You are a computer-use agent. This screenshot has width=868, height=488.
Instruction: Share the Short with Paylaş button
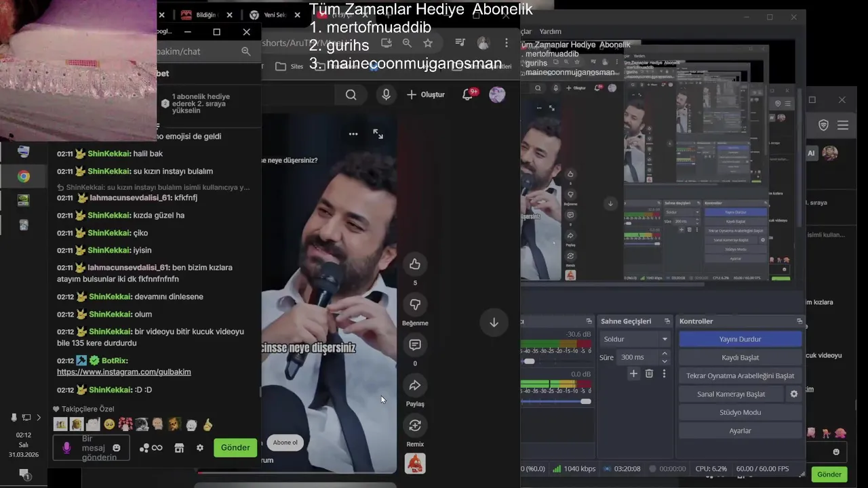click(x=415, y=386)
